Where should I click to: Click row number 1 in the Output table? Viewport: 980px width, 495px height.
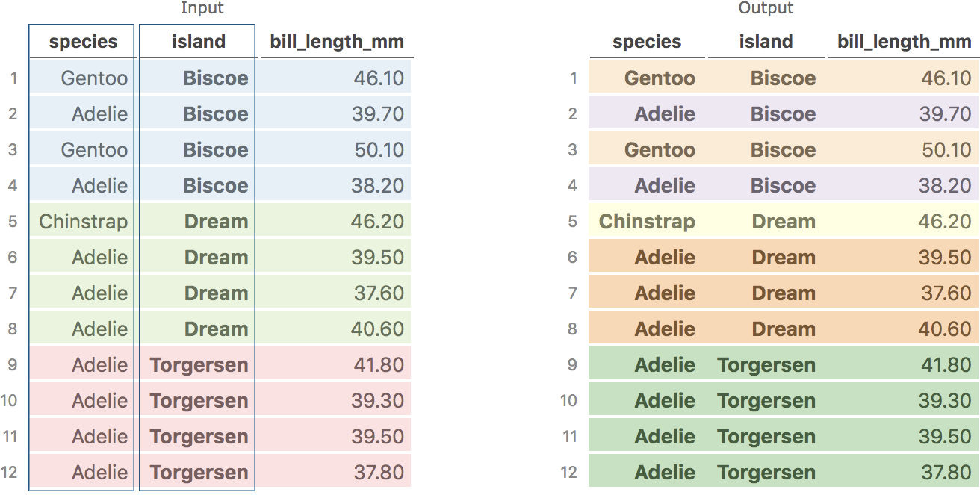click(573, 78)
